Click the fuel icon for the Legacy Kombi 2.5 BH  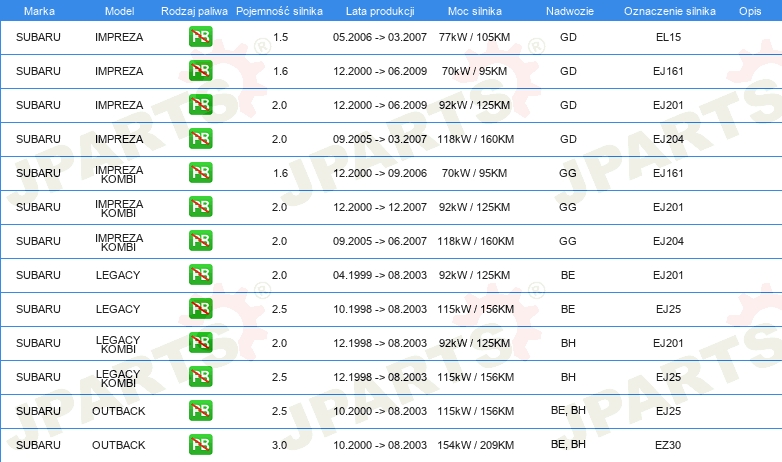(200, 376)
